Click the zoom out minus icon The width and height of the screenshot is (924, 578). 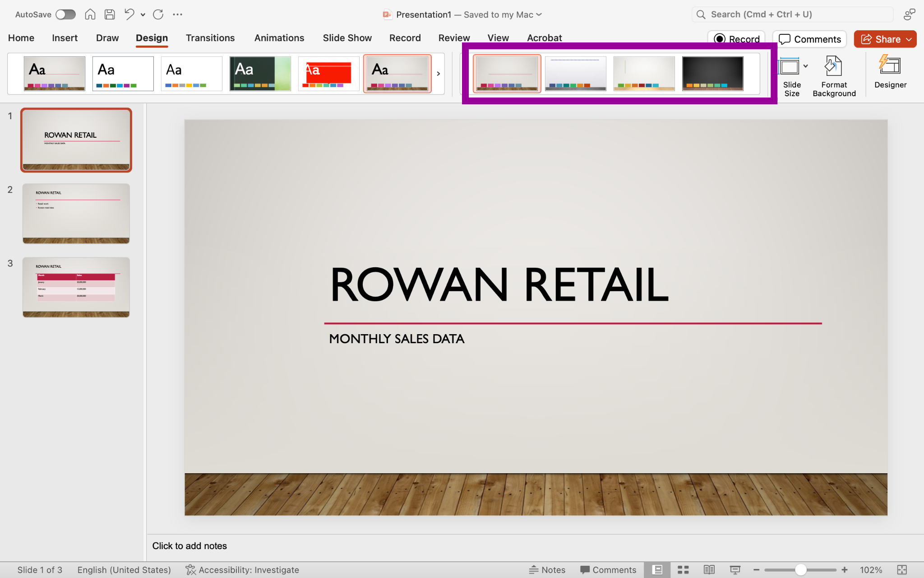pos(756,570)
